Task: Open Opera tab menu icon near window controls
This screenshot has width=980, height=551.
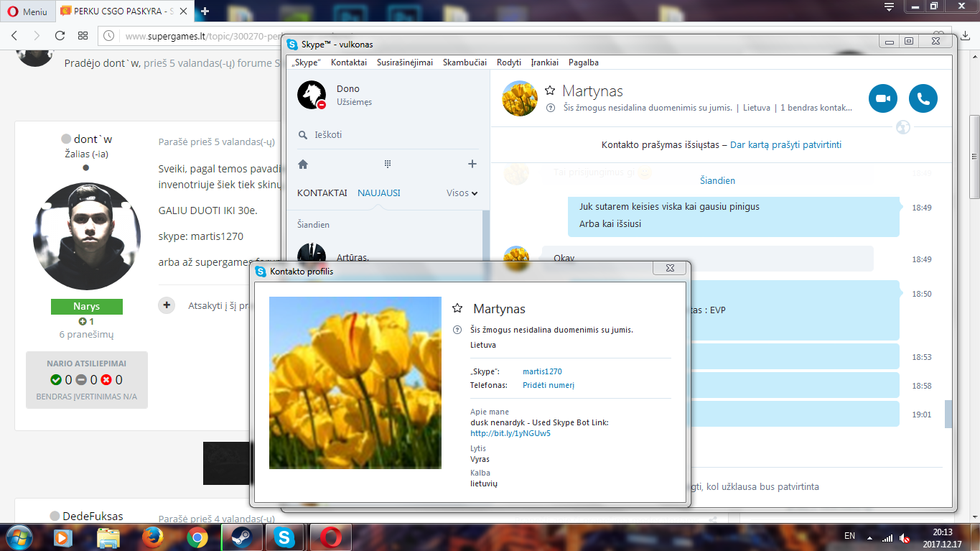Action: [889, 6]
